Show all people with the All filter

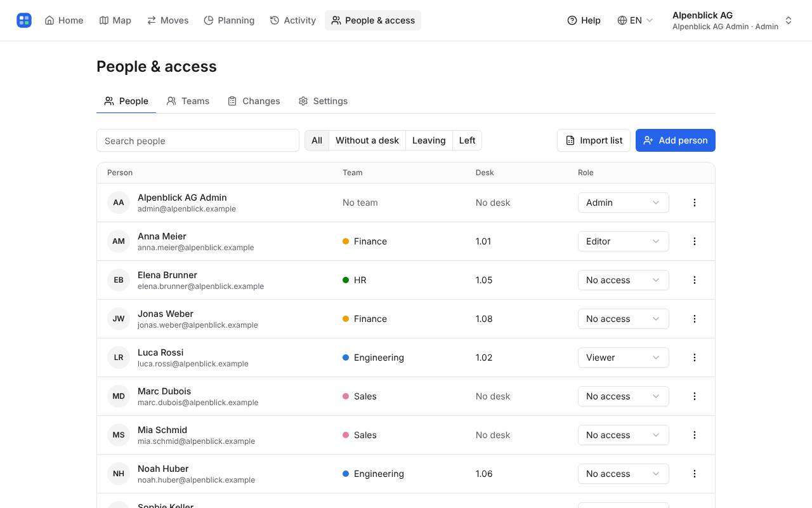point(317,140)
